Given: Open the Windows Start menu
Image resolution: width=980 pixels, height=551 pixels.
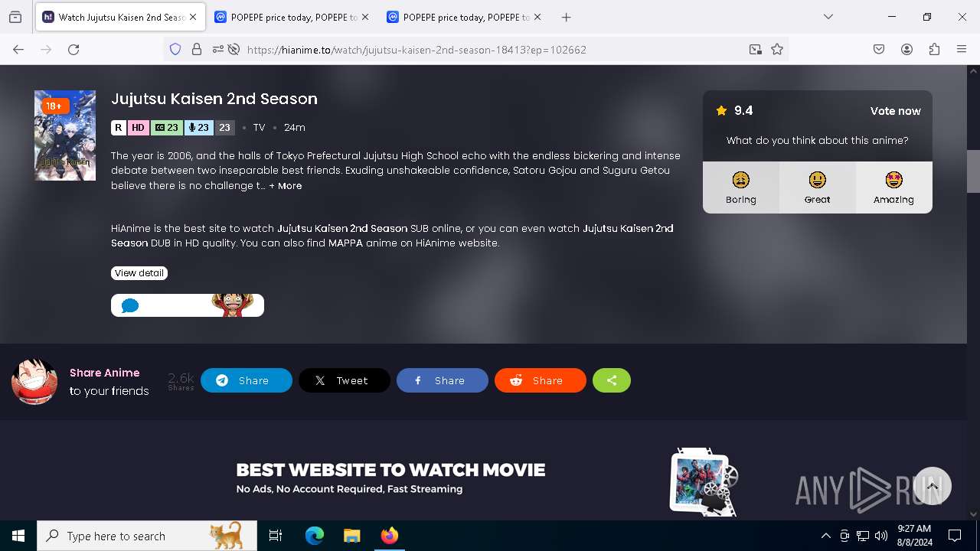Looking at the screenshot, I should (18, 536).
